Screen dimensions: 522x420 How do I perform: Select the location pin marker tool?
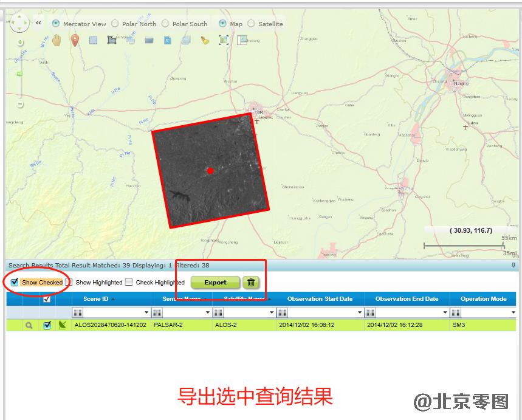(x=75, y=40)
